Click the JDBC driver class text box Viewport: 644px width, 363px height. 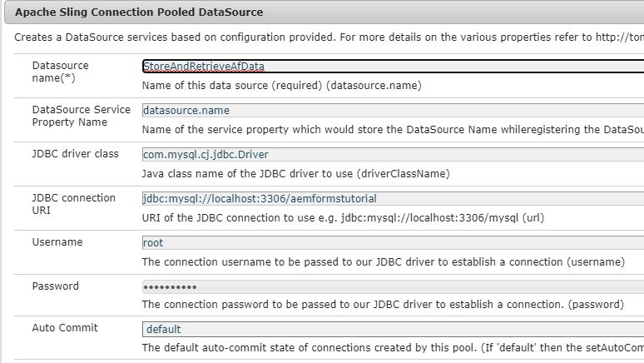391,154
